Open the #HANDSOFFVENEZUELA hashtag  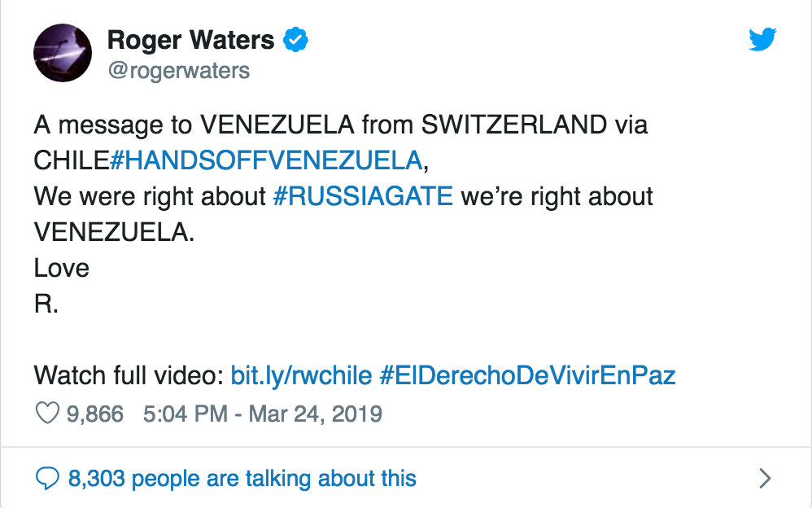[266, 160]
